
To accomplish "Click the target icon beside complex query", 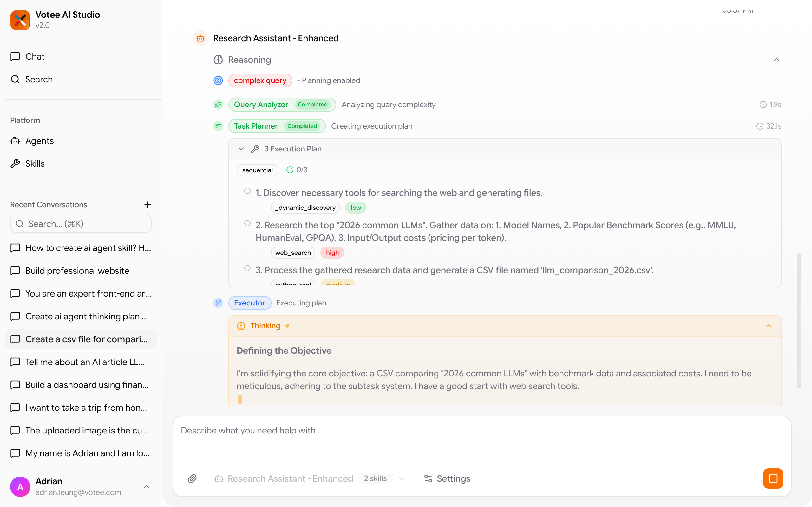I will [x=218, y=80].
